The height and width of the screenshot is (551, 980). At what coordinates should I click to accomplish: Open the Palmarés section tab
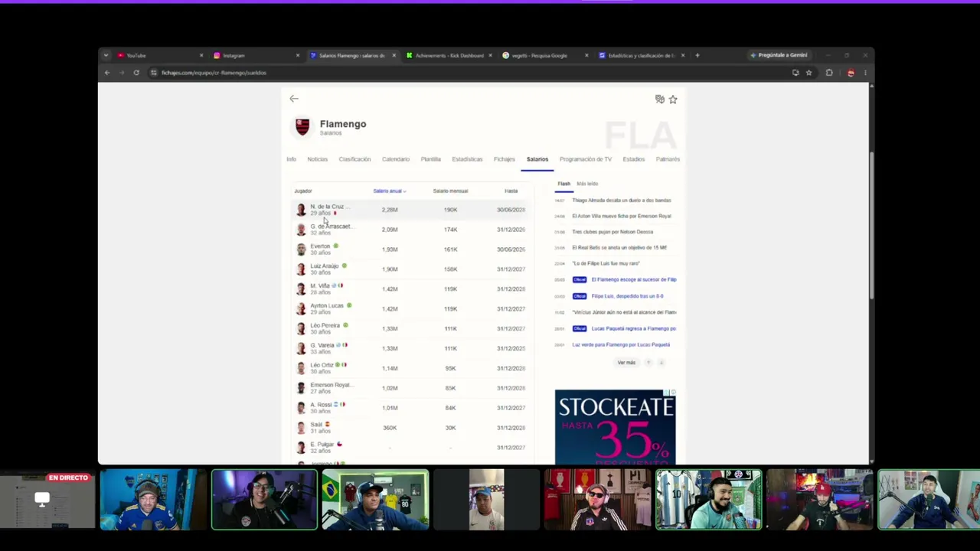tap(668, 159)
